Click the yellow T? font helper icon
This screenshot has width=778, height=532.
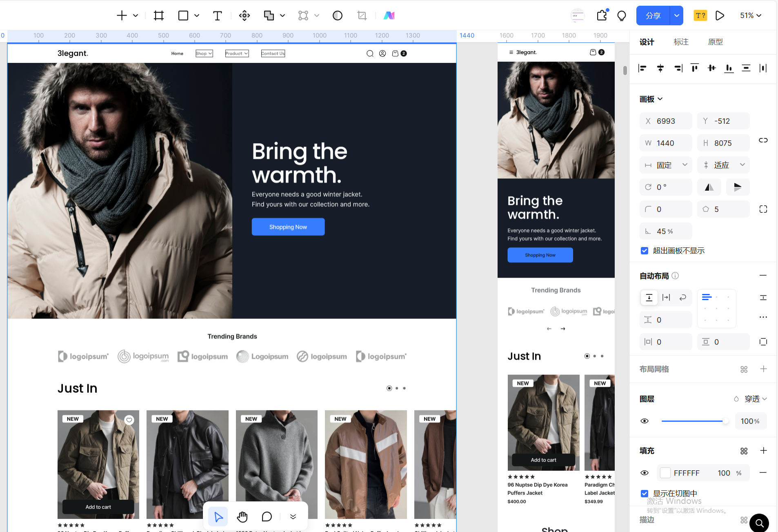pyautogui.click(x=700, y=16)
